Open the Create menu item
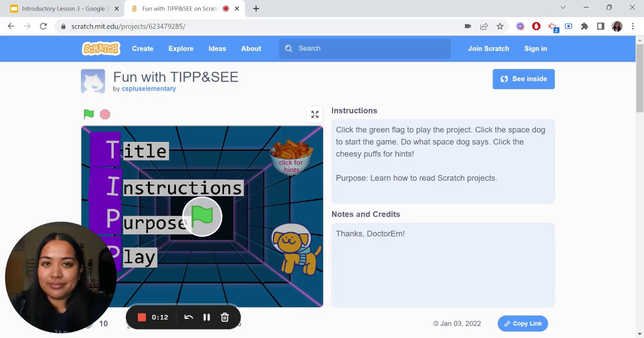 pyautogui.click(x=142, y=49)
